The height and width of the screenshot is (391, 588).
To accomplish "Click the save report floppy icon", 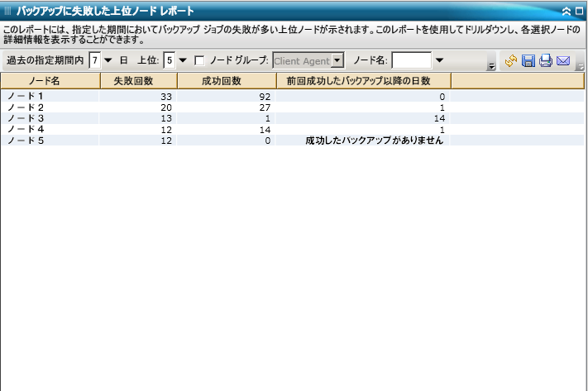I will [528, 60].
